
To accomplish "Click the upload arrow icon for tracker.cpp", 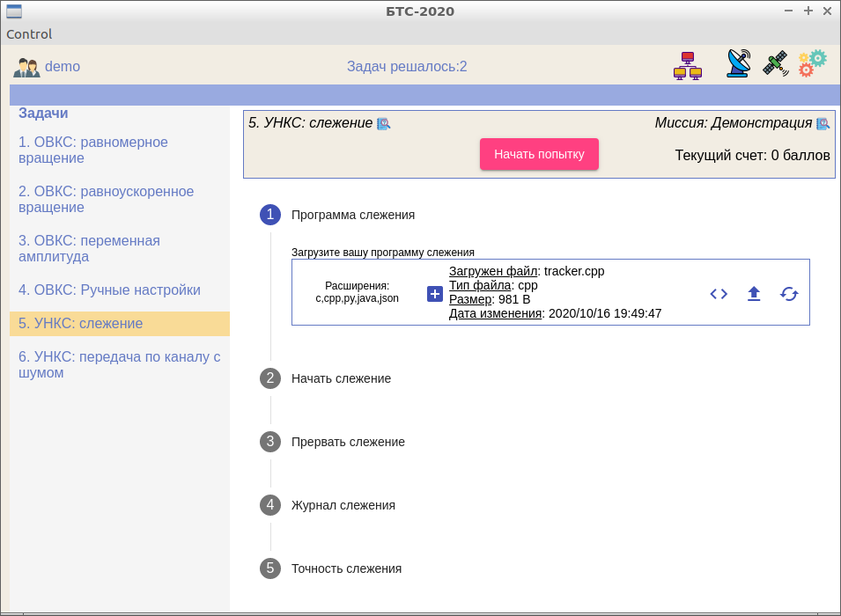I will click(x=754, y=294).
